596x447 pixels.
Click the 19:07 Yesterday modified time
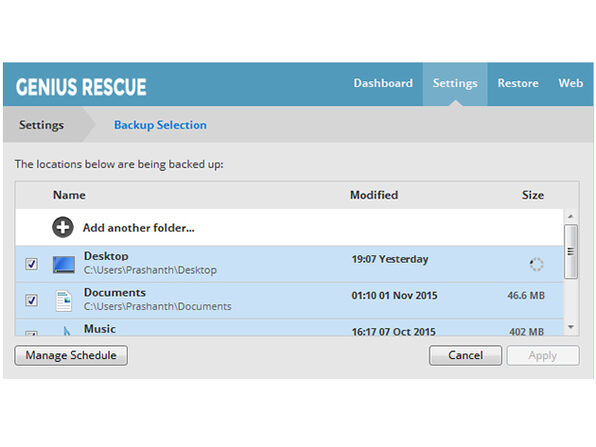point(390,259)
